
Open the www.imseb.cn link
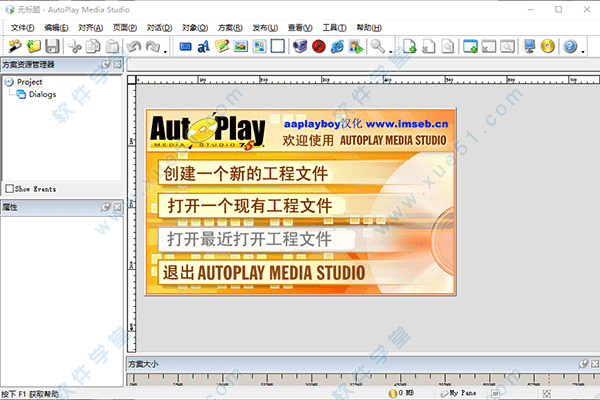tap(407, 124)
